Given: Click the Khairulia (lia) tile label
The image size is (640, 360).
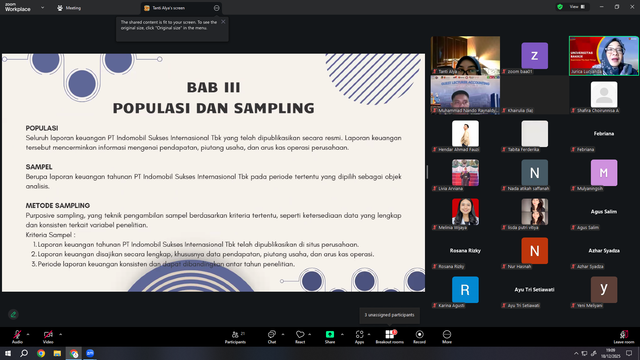Looking at the screenshot, I should click(x=518, y=111).
